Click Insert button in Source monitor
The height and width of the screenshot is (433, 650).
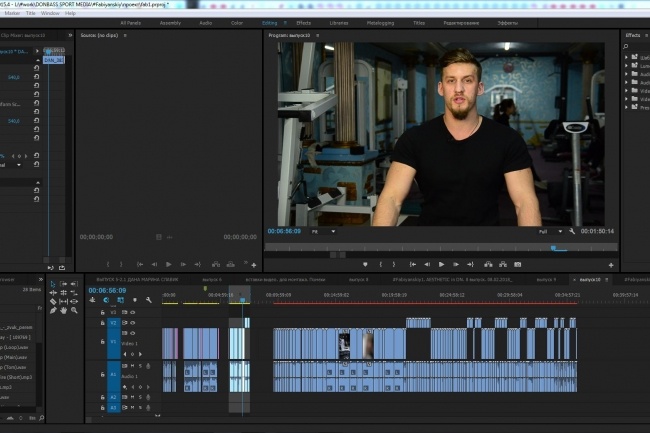[216, 264]
